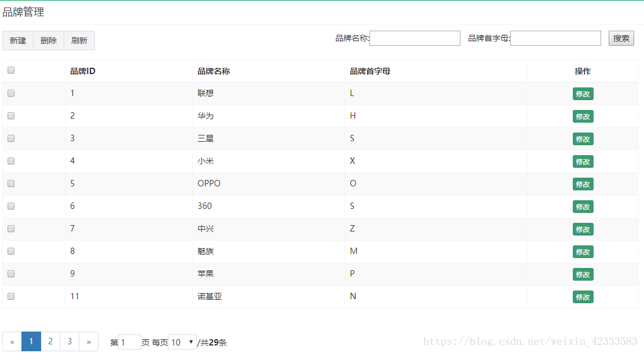Select page 1 in pagination
Screen dimensions: 644x353
31,341
